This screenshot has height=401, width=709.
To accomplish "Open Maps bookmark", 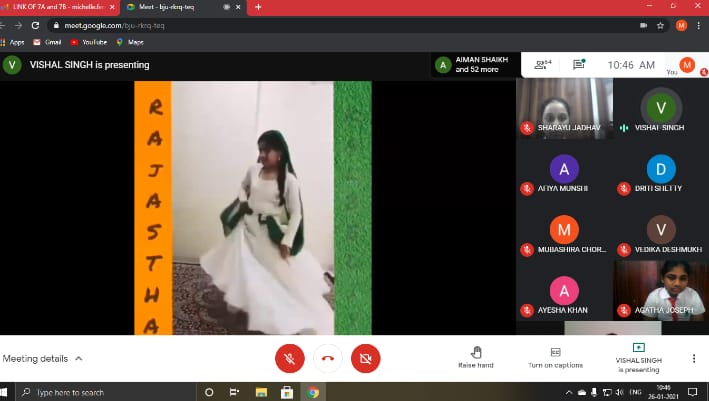I will (130, 42).
